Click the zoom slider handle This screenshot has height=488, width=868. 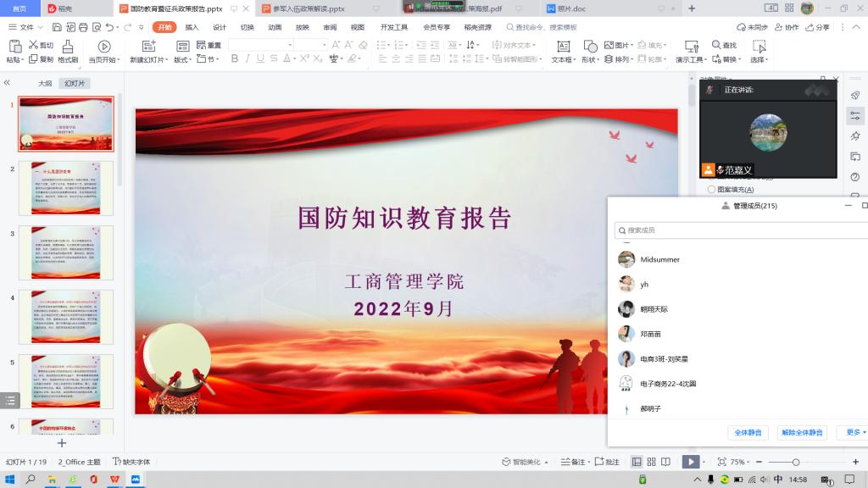[x=795, y=462]
